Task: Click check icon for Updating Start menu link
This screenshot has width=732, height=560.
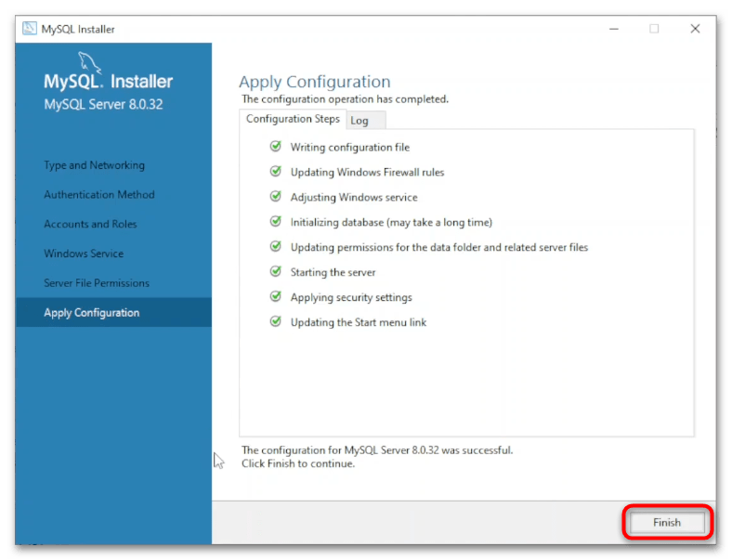Action: coord(276,321)
